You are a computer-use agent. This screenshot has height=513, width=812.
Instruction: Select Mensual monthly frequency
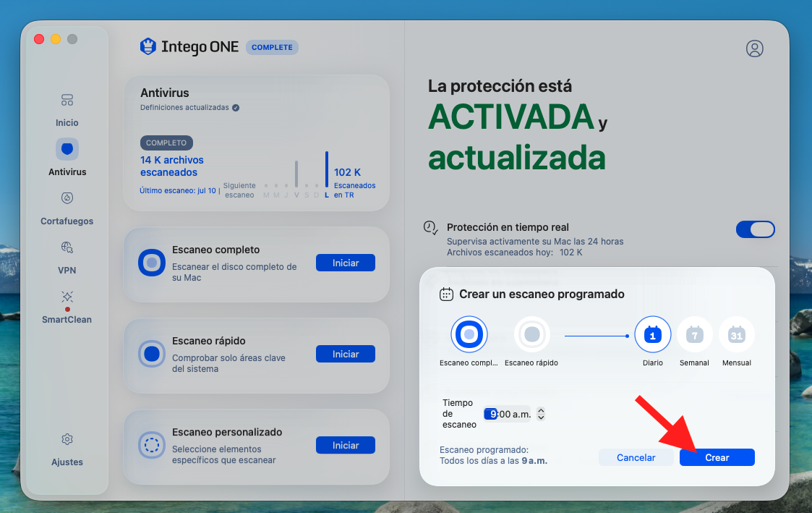pyautogui.click(x=736, y=335)
